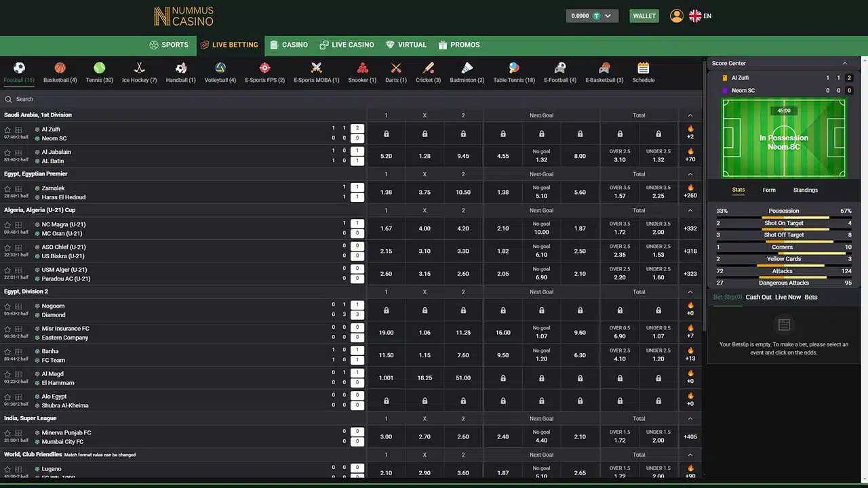Click the Wallet button
Viewport: 868px width, 488px height.
(x=644, y=16)
